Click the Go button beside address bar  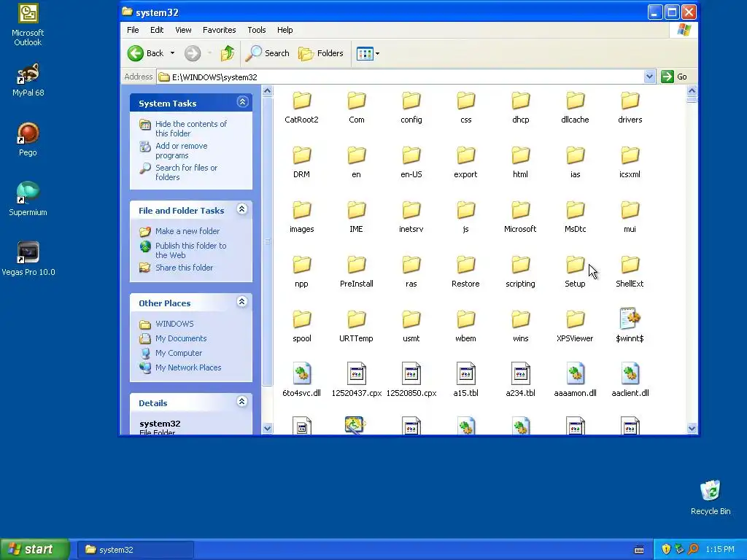(x=675, y=77)
